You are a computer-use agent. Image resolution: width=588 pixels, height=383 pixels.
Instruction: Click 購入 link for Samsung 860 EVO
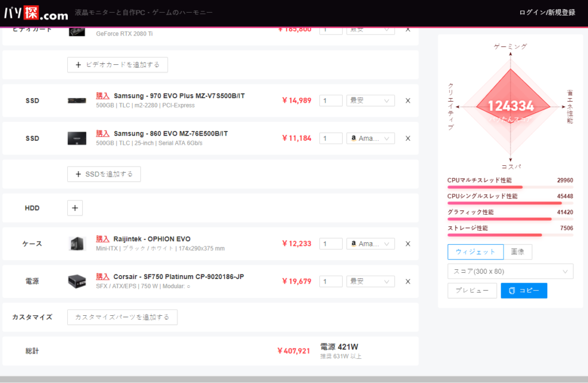pyautogui.click(x=103, y=134)
